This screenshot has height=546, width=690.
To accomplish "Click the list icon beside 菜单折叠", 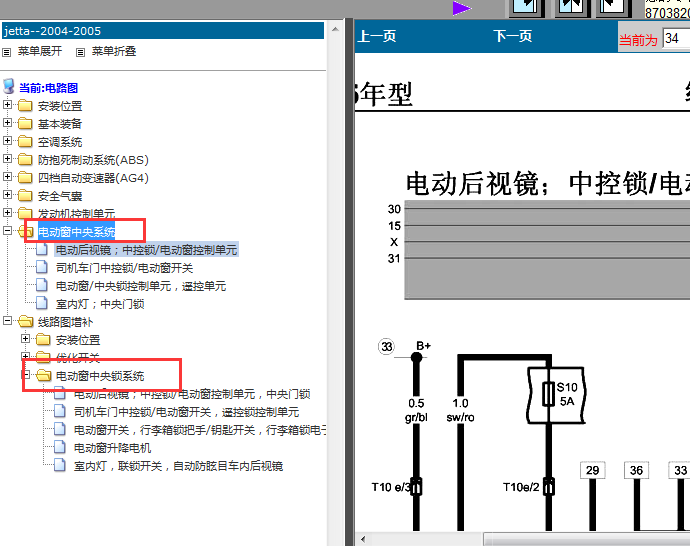I will (80, 52).
